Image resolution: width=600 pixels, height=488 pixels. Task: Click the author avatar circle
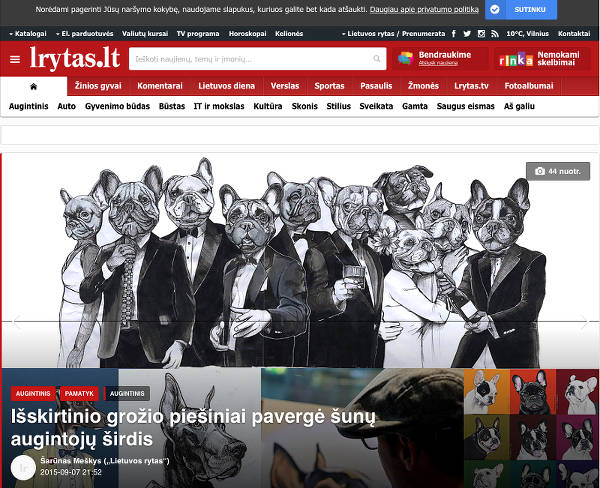23,467
